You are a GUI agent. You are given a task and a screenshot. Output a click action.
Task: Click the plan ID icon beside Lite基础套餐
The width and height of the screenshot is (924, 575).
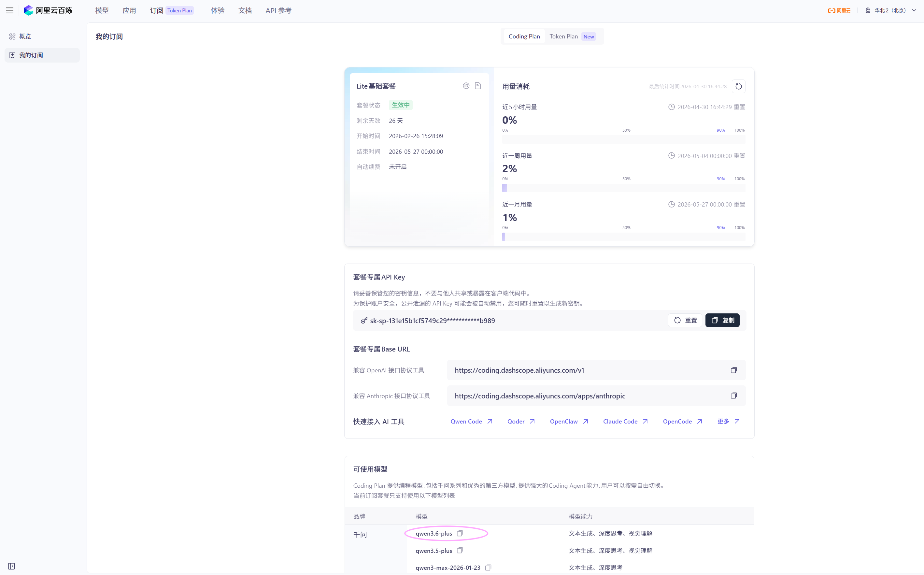(466, 86)
